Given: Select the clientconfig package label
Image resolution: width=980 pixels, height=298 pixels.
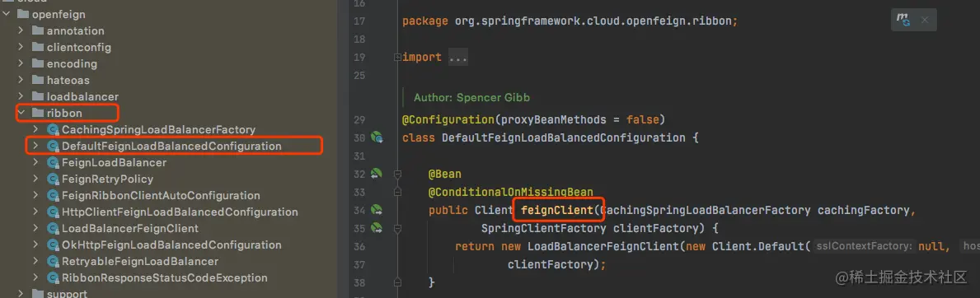Looking at the screenshot, I should 79,47.
